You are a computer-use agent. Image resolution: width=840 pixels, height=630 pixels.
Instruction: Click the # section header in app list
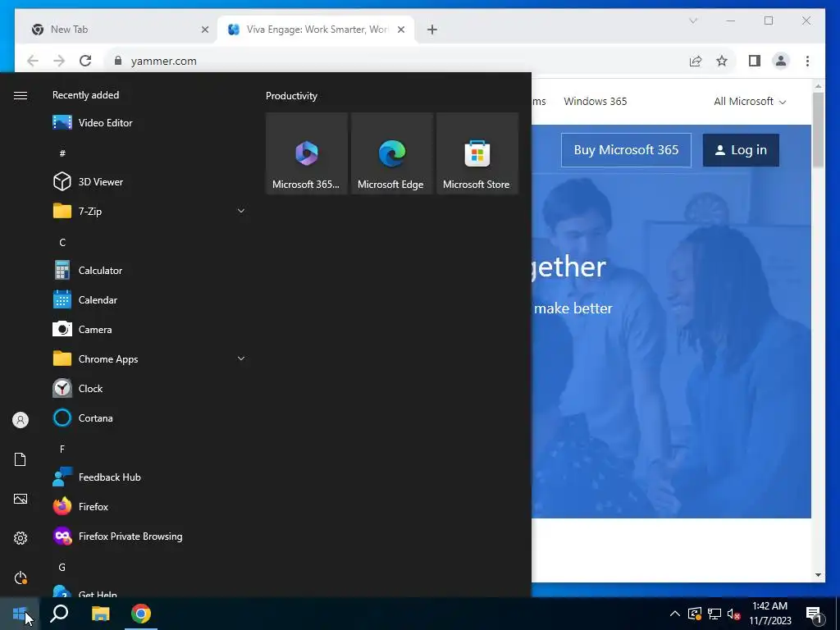pyautogui.click(x=62, y=153)
